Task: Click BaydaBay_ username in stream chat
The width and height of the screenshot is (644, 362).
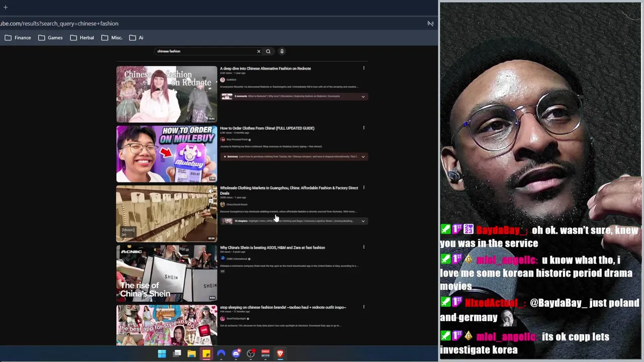Action: click(x=502, y=230)
